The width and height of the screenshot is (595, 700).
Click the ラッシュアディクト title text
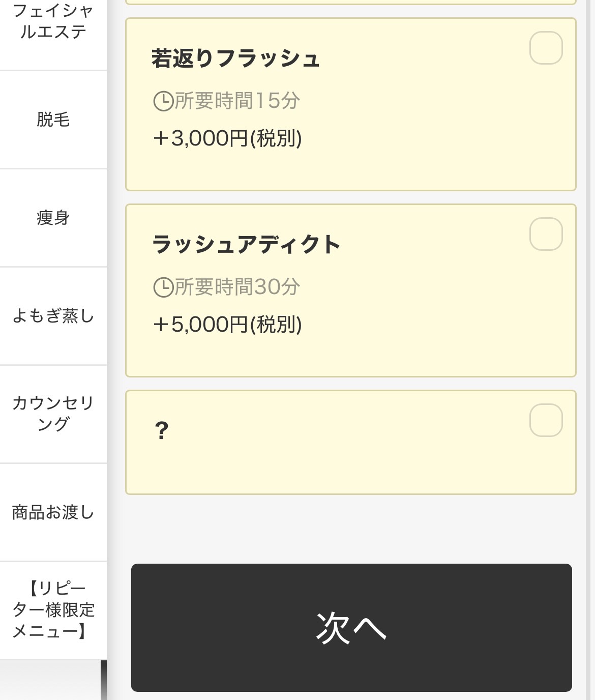(246, 245)
